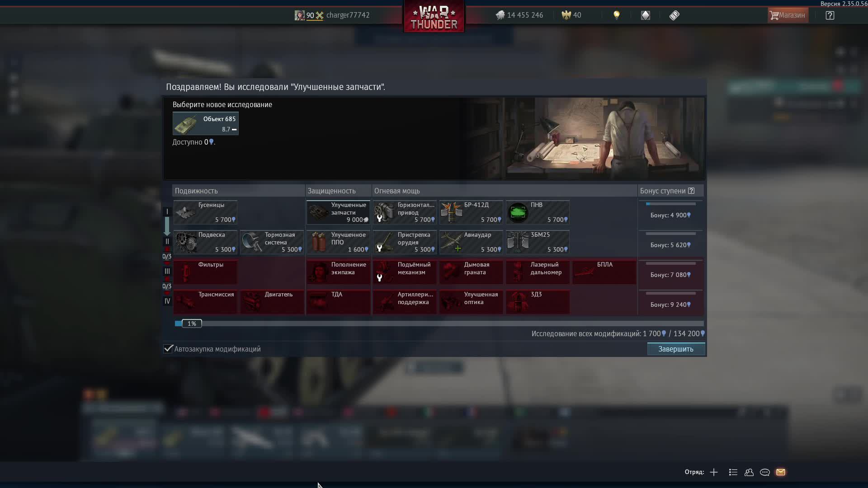Open battle tasks list icon near Отряд

(x=732, y=472)
